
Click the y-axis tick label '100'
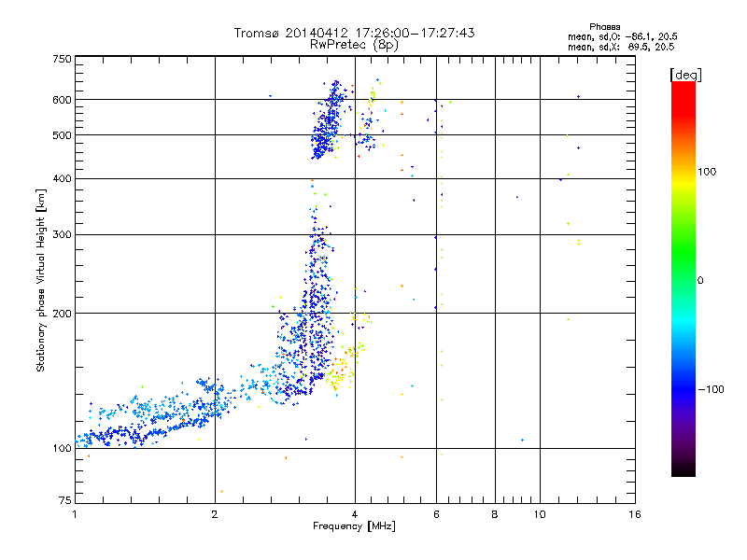(63, 448)
